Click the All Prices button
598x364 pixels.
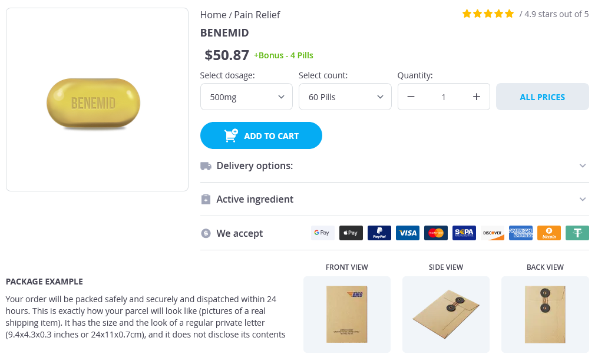(x=542, y=97)
